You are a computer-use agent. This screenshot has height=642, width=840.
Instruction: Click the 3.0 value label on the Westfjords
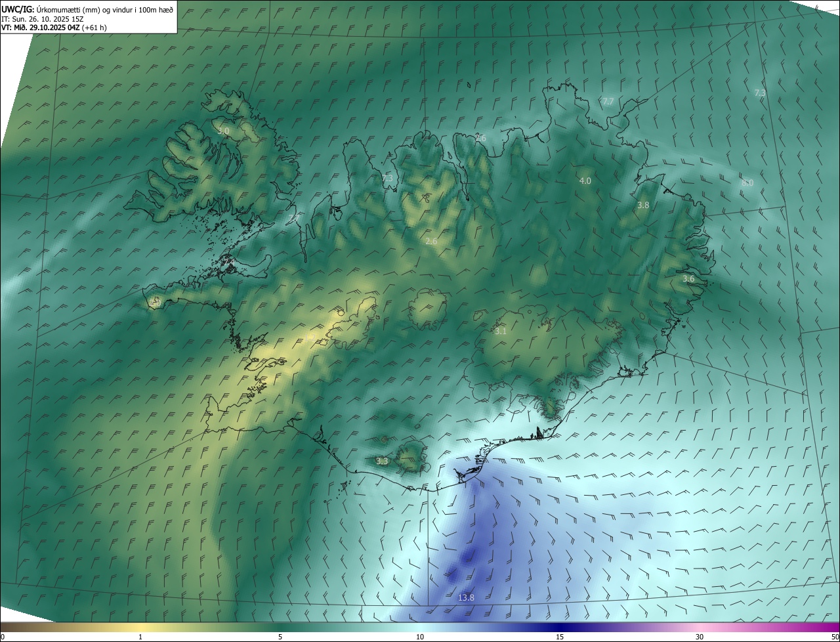pyautogui.click(x=223, y=131)
